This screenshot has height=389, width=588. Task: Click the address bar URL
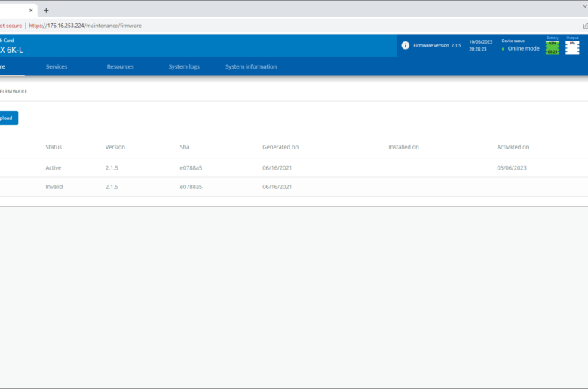[85, 26]
